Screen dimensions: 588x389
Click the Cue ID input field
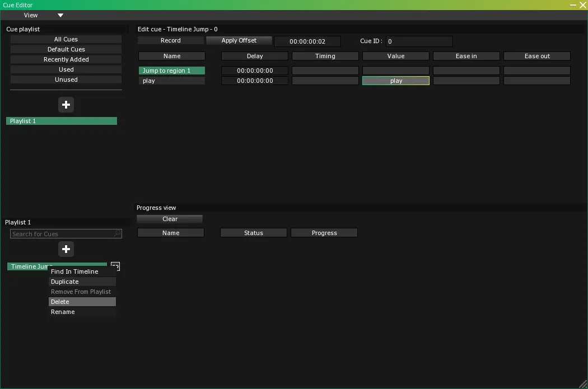[x=419, y=41]
